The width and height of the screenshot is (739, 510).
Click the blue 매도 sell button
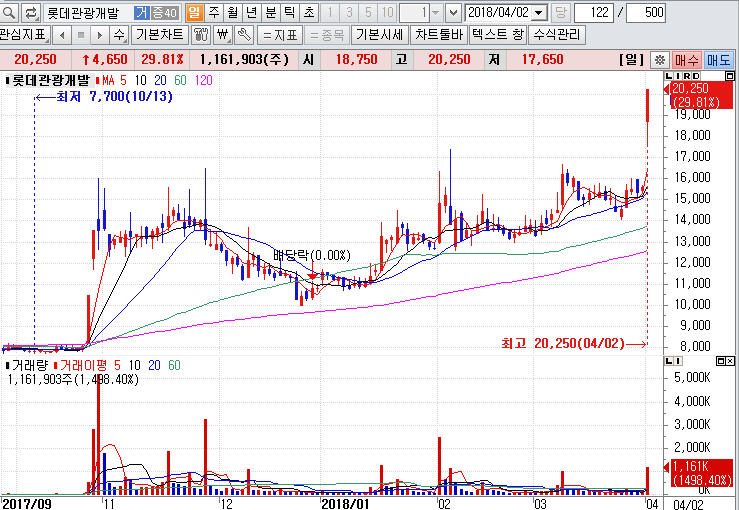(x=718, y=59)
